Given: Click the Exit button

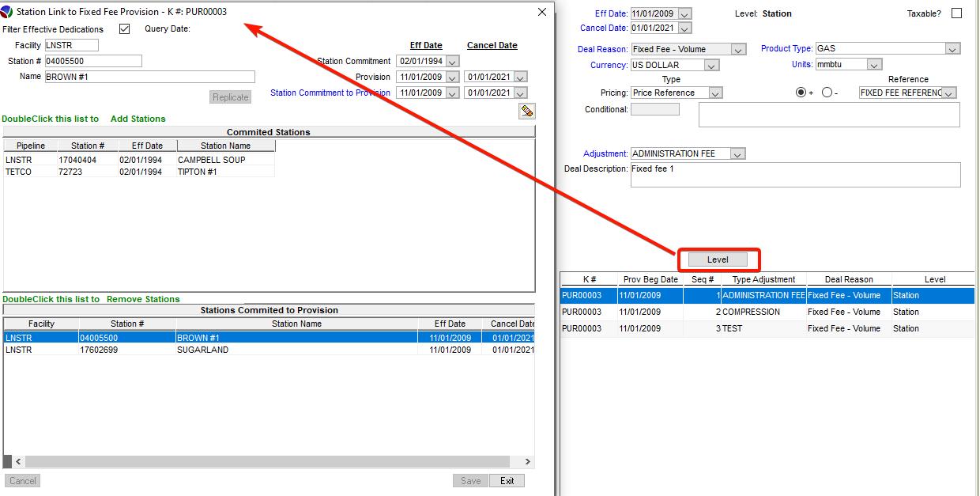Looking at the screenshot, I should click(507, 481).
